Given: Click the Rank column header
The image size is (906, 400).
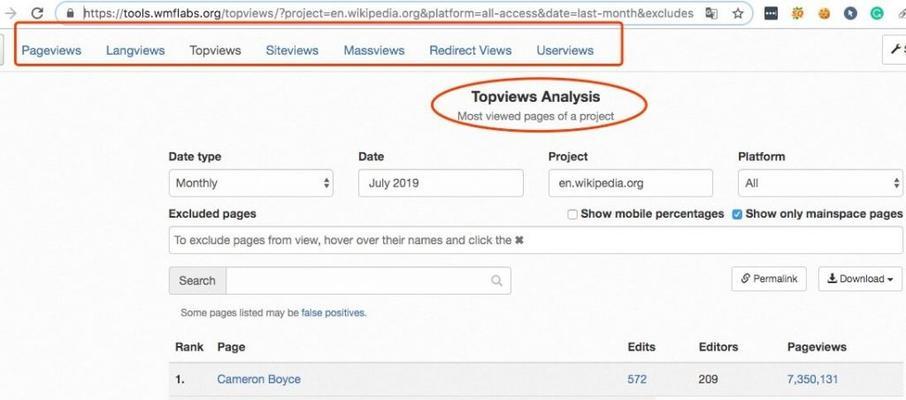Looking at the screenshot, I should [189, 347].
